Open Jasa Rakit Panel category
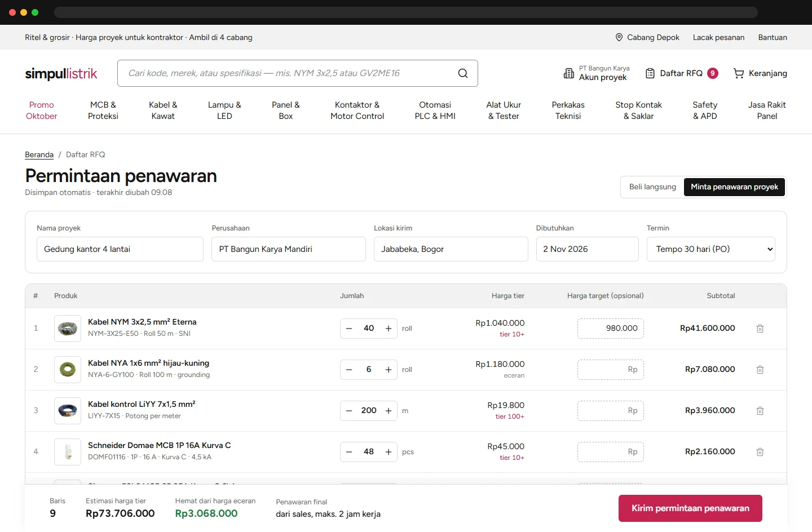This screenshot has height=532, width=812. [767, 110]
